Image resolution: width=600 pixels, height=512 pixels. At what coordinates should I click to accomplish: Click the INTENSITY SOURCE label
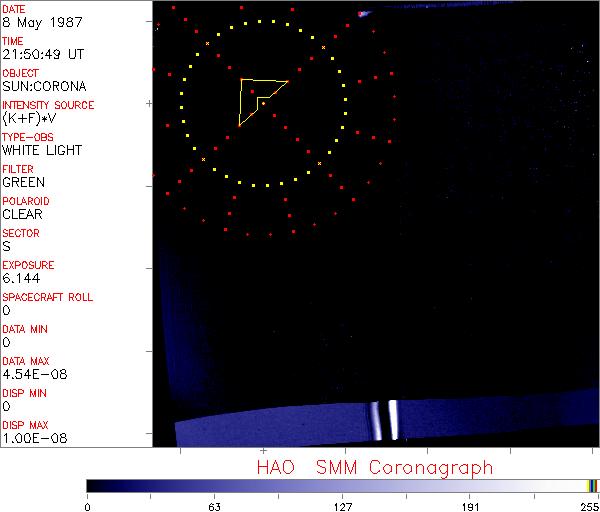point(48,105)
